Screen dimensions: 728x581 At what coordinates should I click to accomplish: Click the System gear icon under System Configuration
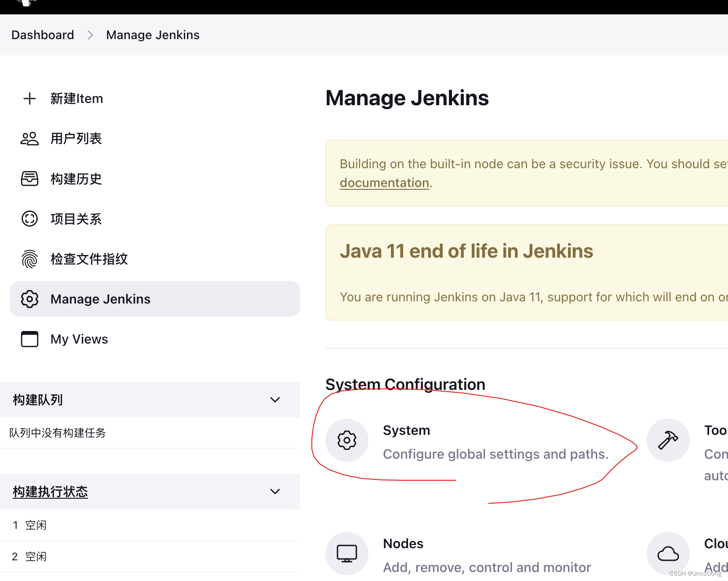(x=347, y=440)
